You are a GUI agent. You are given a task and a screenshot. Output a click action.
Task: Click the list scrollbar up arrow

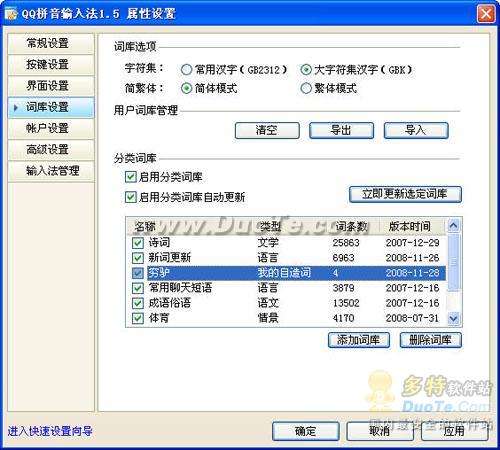pyautogui.click(x=454, y=226)
